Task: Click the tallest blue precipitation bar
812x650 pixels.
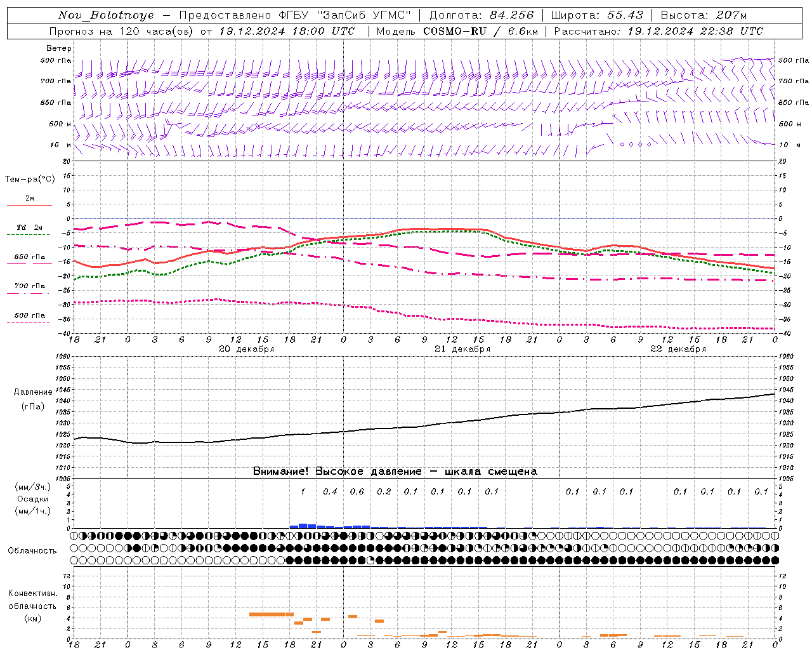Action: point(303,526)
